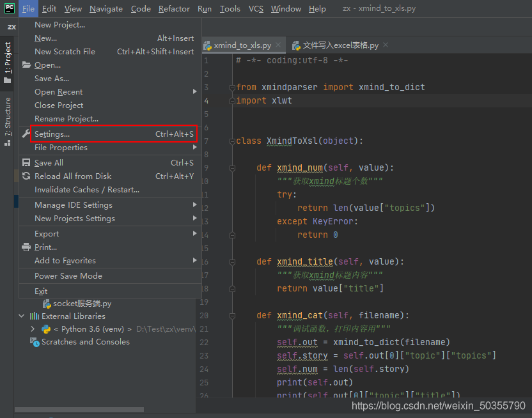This screenshot has width=532, height=418.
Task: Choose Invalidate Caches / Restart
Action: coord(87,190)
